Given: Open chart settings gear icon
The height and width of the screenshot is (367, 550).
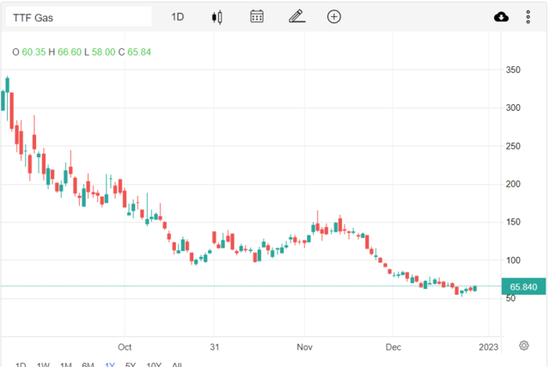Looking at the screenshot, I should pos(524,346).
